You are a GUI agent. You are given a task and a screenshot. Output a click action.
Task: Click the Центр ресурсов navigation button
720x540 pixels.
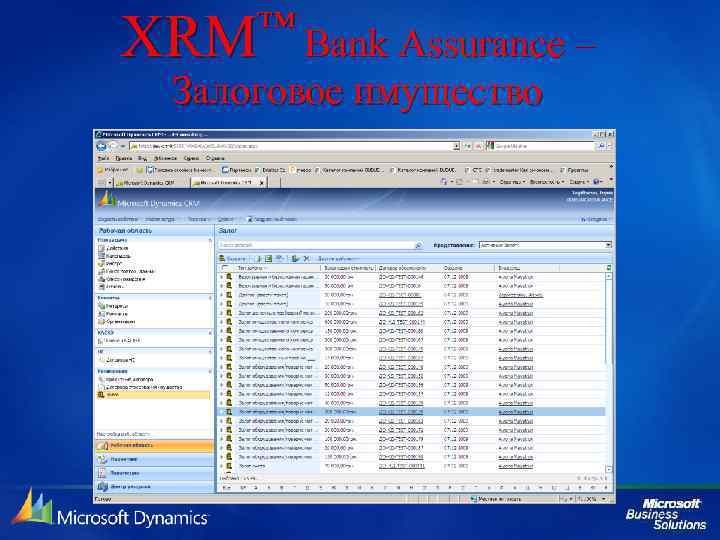[154, 486]
